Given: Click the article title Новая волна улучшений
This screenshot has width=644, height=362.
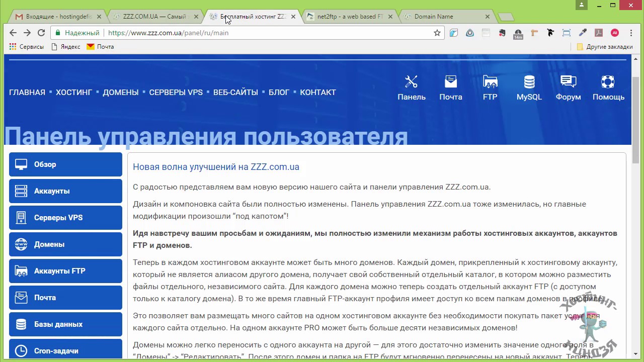Looking at the screenshot, I should click(216, 167).
